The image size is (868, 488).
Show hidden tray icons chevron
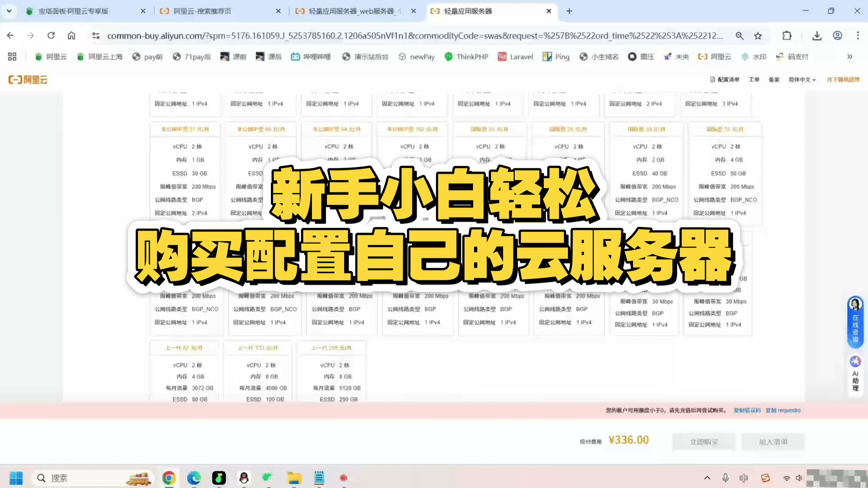coord(707,478)
